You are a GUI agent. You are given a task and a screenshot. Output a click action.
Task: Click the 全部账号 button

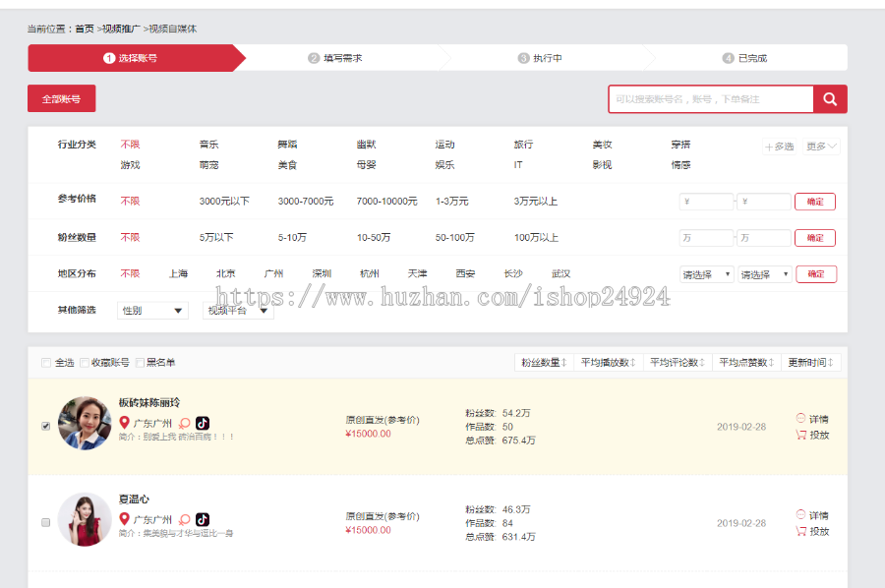click(62, 98)
